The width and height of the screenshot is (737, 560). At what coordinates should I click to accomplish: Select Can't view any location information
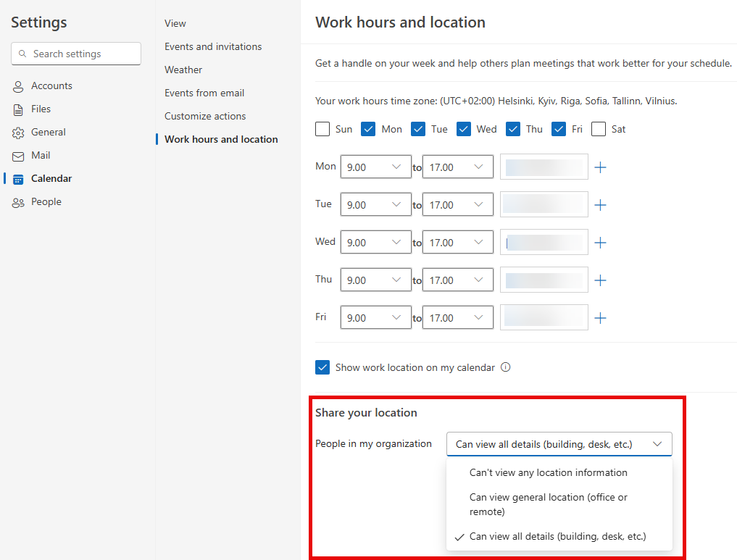click(549, 472)
